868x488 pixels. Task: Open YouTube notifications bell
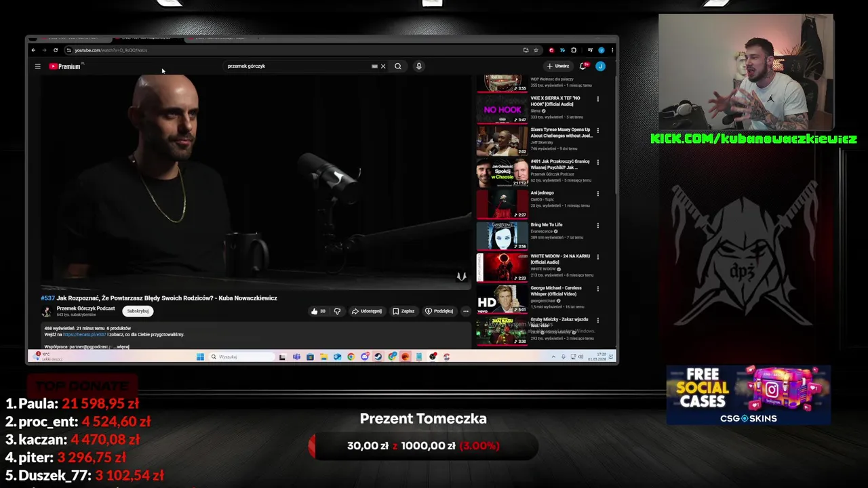(583, 66)
